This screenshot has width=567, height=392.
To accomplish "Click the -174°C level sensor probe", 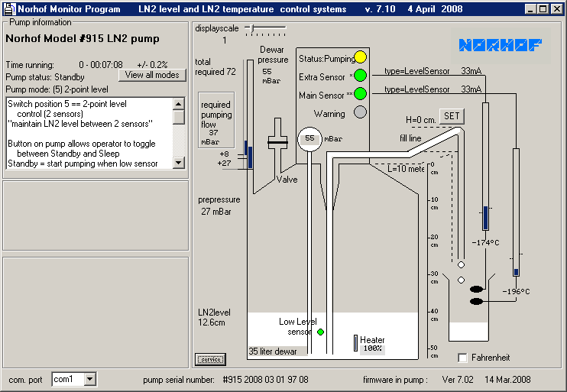I will point(486,167).
